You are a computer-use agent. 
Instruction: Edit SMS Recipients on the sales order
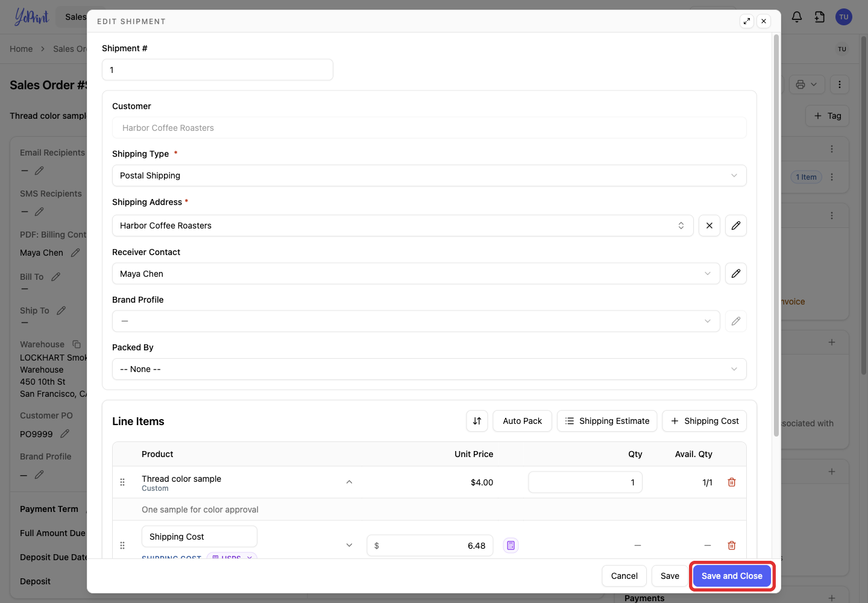[39, 212]
